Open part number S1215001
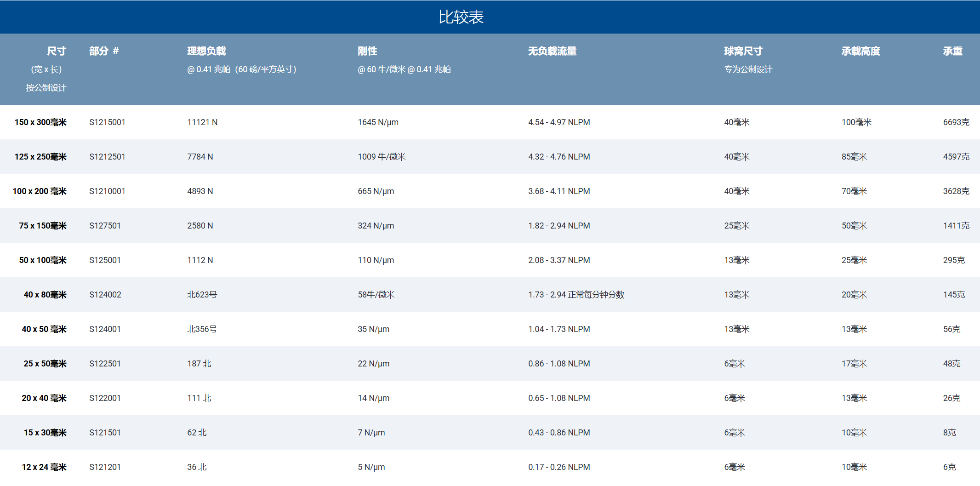This screenshot has height=486, width=980. (x=107, y=122)
